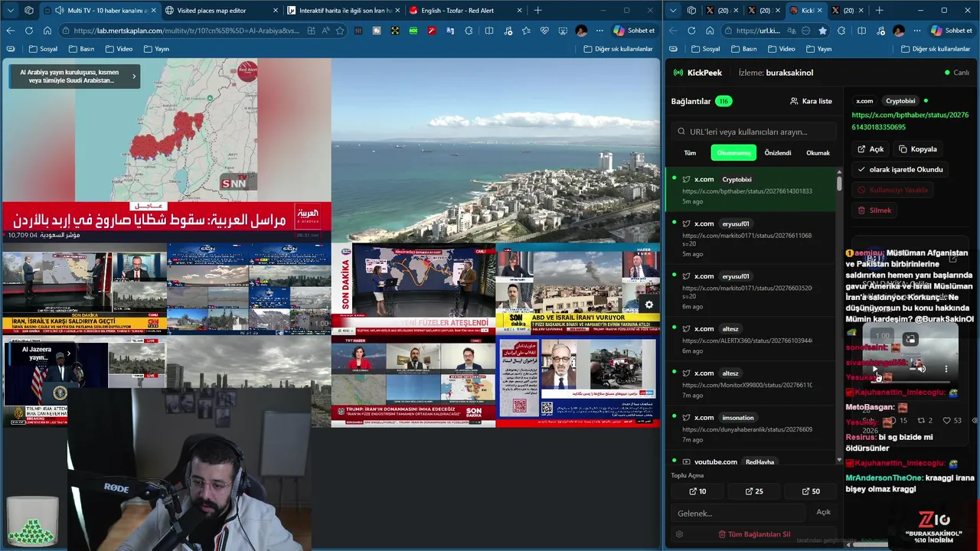
Task: Click the Açık open-link button in detail panel
Action: [871, 149]
